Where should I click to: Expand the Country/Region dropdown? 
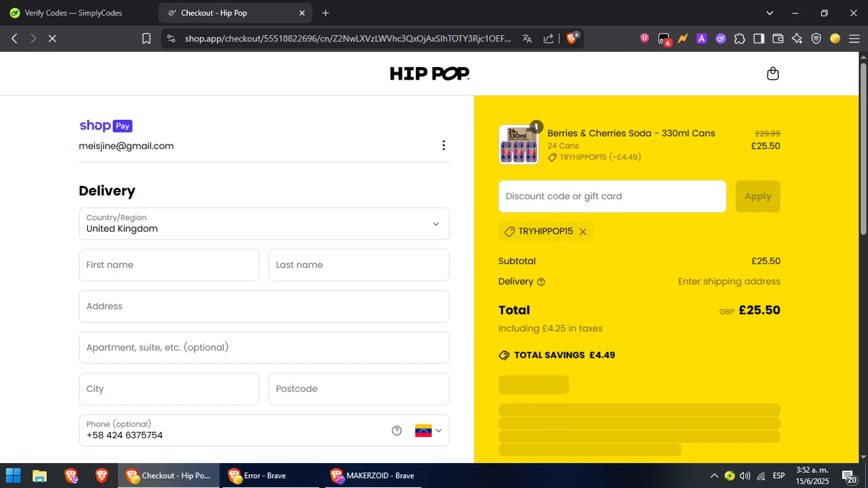(x=264, y=224)
